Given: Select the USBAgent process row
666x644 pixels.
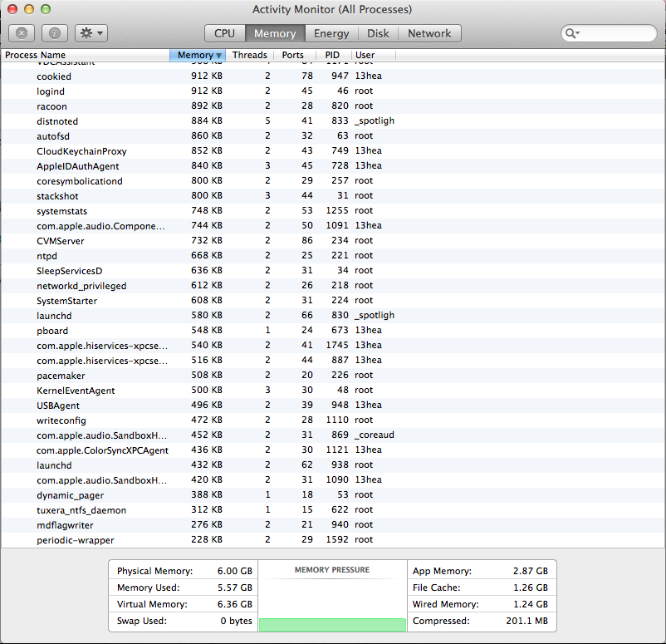Looking at the screenshot, I should coord(333,406).
